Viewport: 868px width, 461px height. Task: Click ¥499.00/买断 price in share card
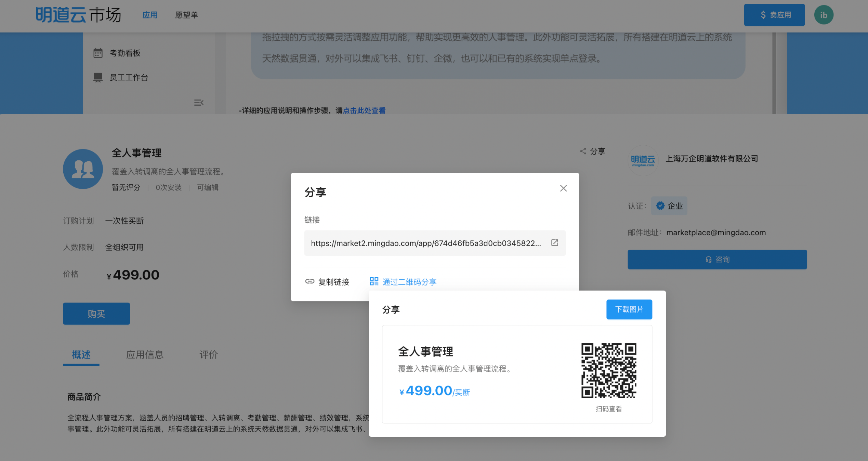[x=435, y=391]
